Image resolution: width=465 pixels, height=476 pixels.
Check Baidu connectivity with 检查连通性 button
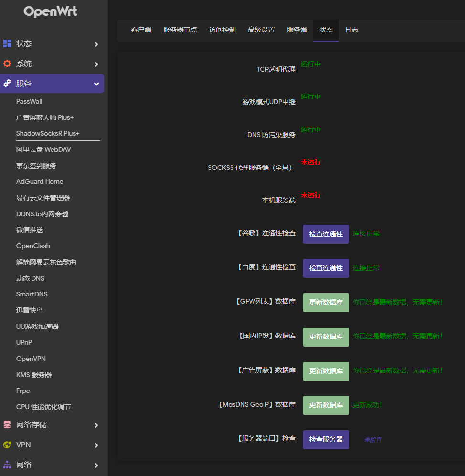[x=326, y=268]
